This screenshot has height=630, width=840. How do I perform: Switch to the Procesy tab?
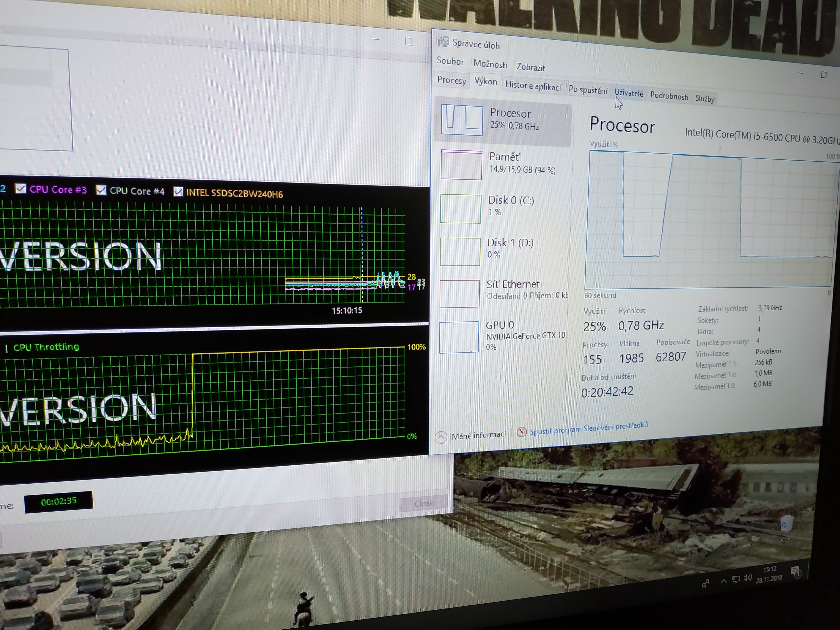tap(451, 80)
